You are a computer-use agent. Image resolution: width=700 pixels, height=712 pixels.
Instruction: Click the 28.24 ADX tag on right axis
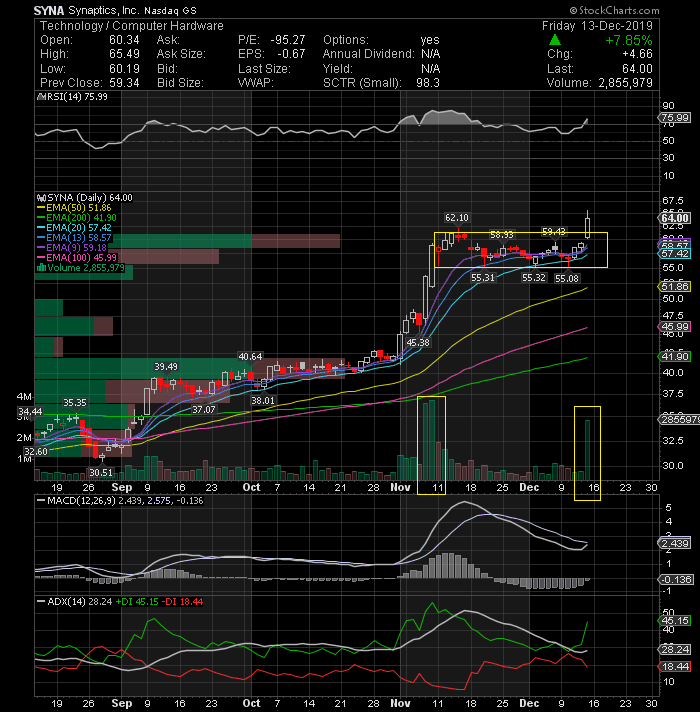[675, 650]
